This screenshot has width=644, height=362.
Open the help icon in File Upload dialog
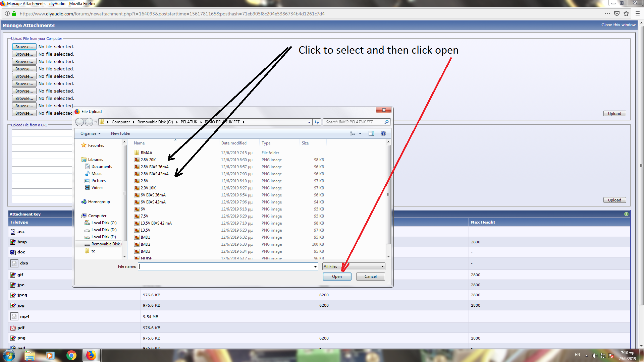tap(383, 133)
